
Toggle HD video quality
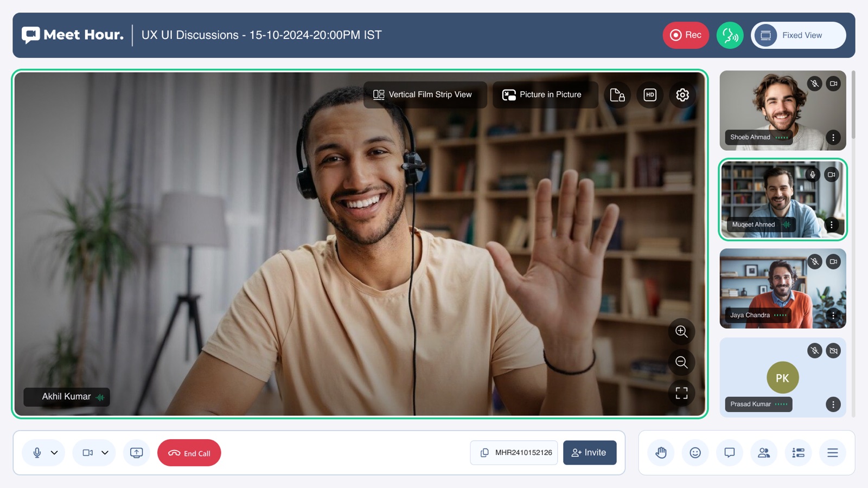(x=650, y=95)
